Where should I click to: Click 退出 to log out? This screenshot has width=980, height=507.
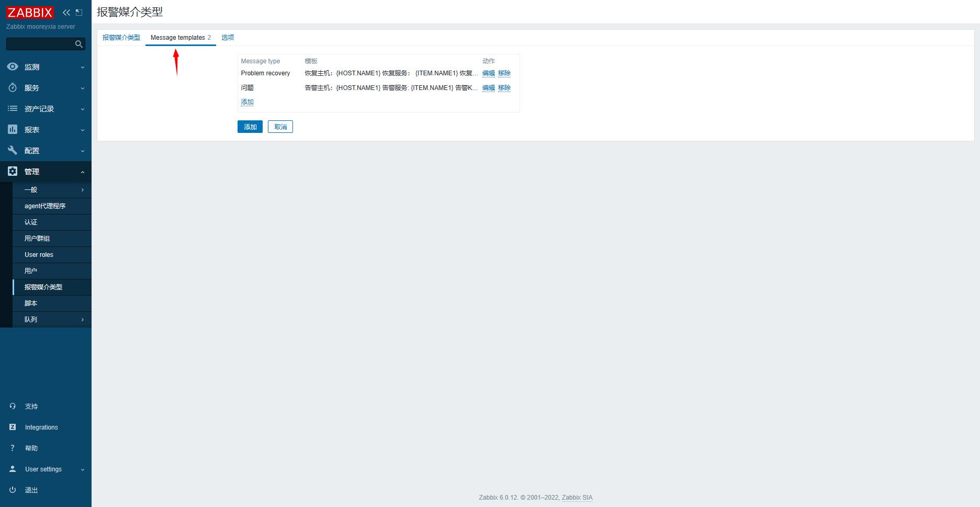click(46, 490)
